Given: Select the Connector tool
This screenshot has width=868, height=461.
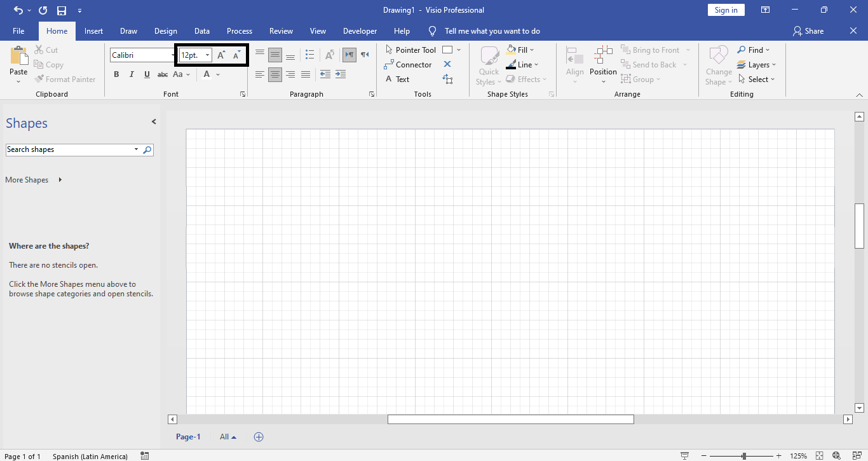Looking at the screenshot, I should (408, 64).
